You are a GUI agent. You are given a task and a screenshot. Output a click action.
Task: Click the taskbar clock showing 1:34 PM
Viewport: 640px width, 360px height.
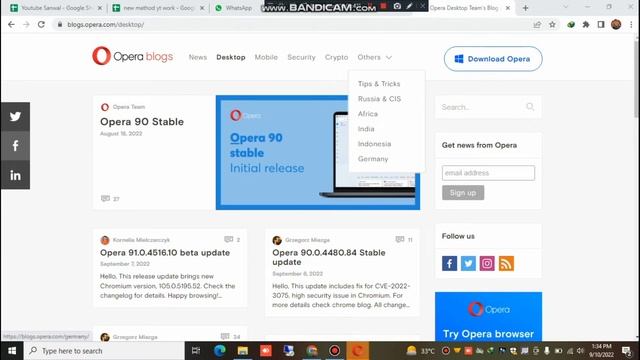pos(601,351)
